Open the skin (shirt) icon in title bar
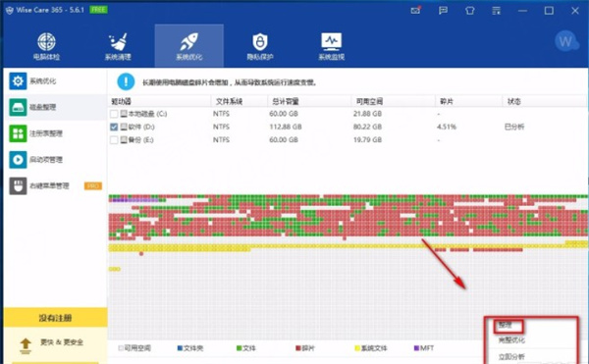The width and height of the screenshot is (589, 364). (470, 11)
